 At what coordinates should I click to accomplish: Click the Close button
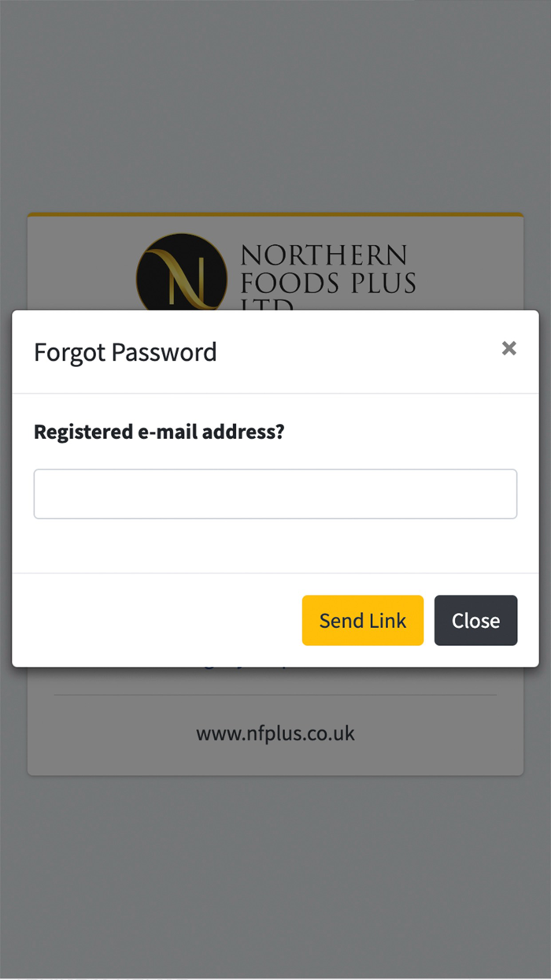475,620
